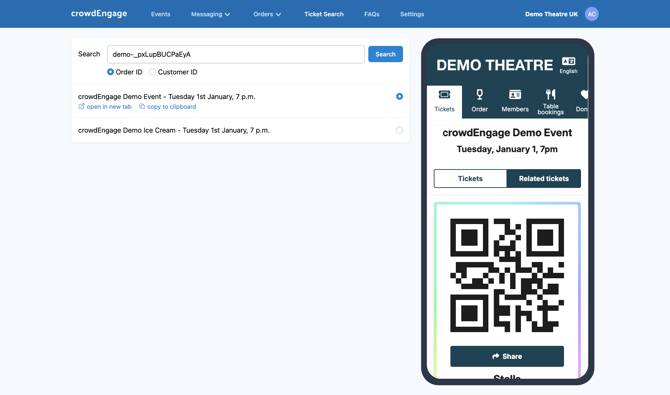Click the open in new tab link text

tap(109, 107)
